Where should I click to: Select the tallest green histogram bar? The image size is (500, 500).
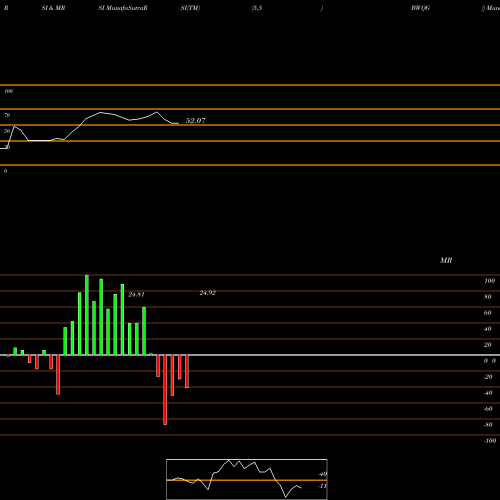pyautogui.click(x=87, y=315)
